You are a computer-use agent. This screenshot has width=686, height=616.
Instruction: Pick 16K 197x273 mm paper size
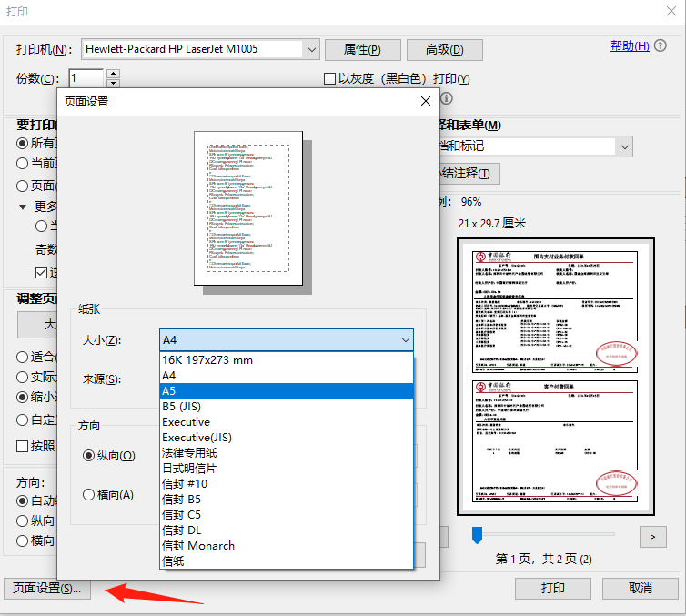pyautogui.click(x=207, y=360)
